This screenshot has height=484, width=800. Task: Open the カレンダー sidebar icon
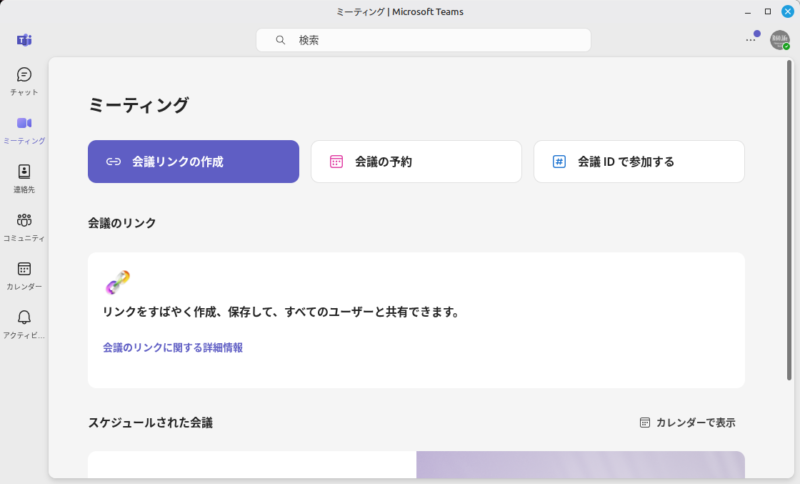pos(24,268)
